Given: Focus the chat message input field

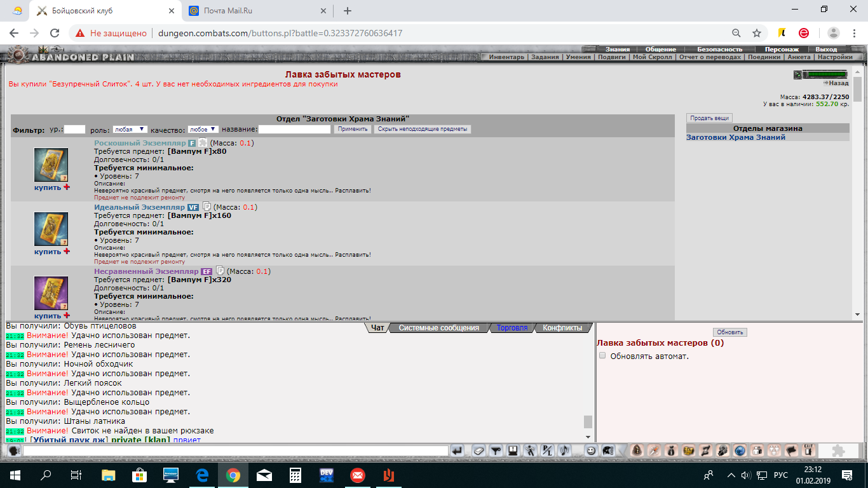Looking at the screenshot, I should tap(236, 451).
